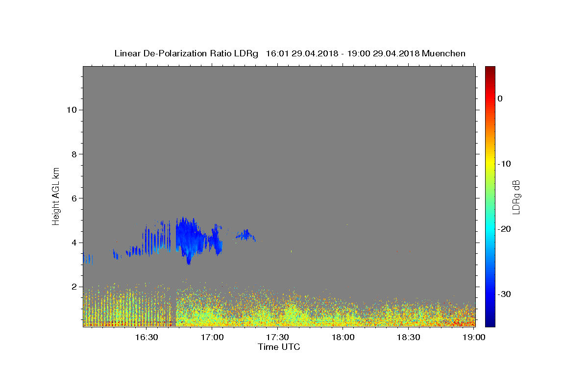Click the 'Muenchen' station name in title
This screenshot has width=588, height=392.
click(x=443, y=53)
